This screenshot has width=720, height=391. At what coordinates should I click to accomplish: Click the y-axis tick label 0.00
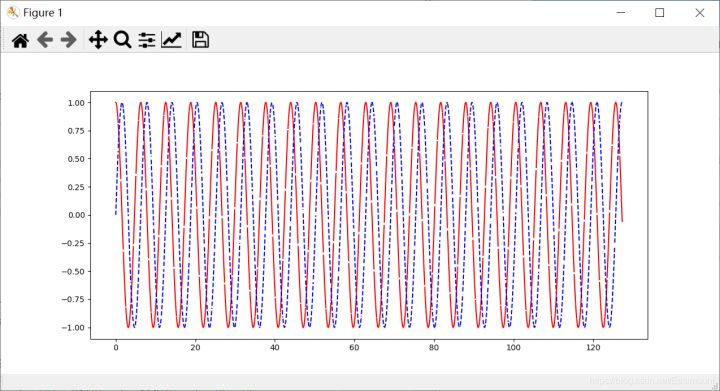(76, 215)
